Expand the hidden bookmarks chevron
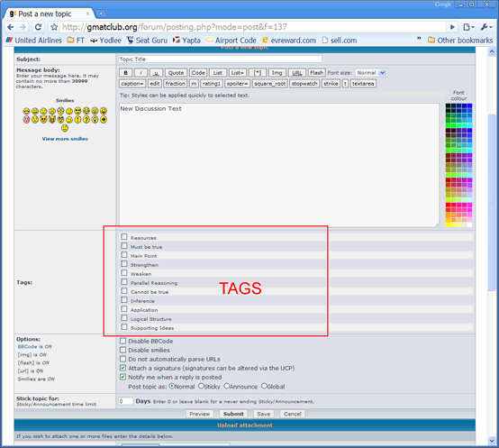 pyautogui.click(x=419, y=38)
